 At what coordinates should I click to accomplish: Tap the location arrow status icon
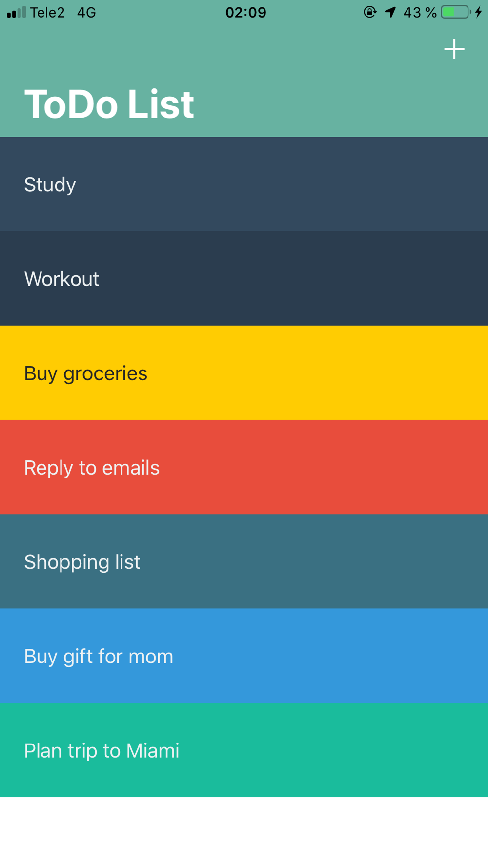[390, 12]
